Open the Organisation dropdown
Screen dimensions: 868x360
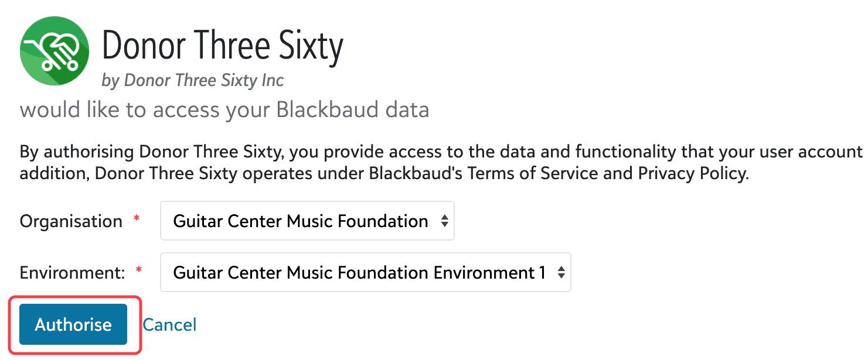(308, 221)
